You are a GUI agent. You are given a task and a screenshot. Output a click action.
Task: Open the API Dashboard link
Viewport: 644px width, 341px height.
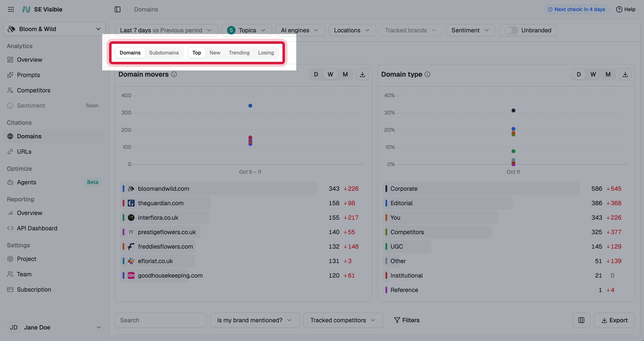click(54, 228)
